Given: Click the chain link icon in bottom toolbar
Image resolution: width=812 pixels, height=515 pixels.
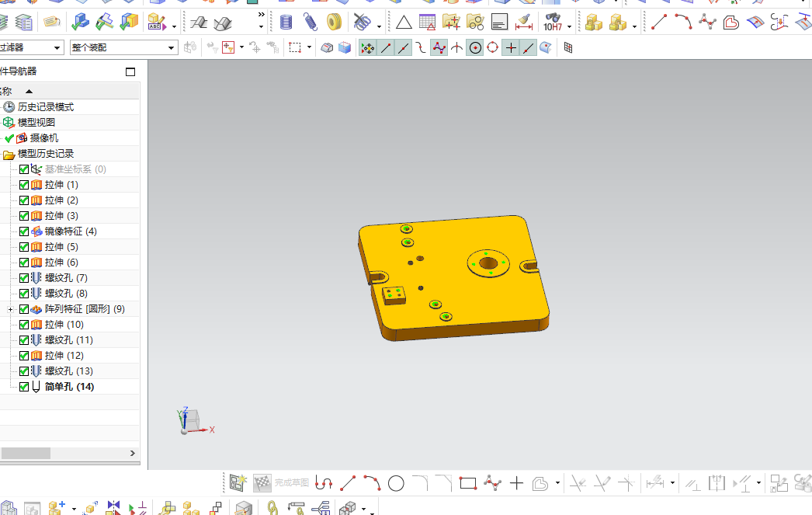Looking at the screenshot, I should point(272,506).
